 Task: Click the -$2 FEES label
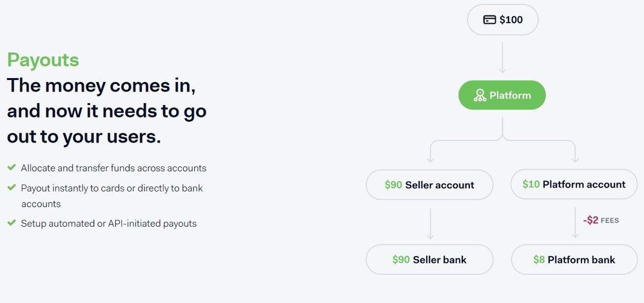click(601, 220)
